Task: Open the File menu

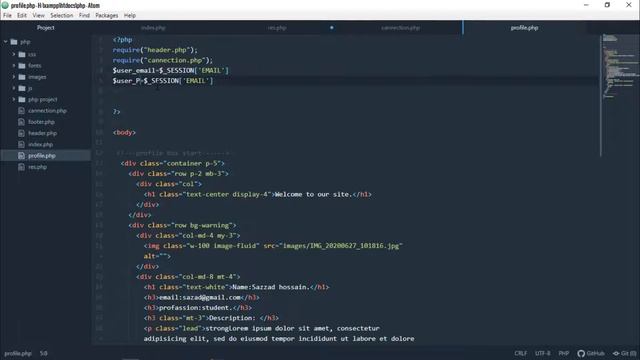Action: click(x=7, y=16)
